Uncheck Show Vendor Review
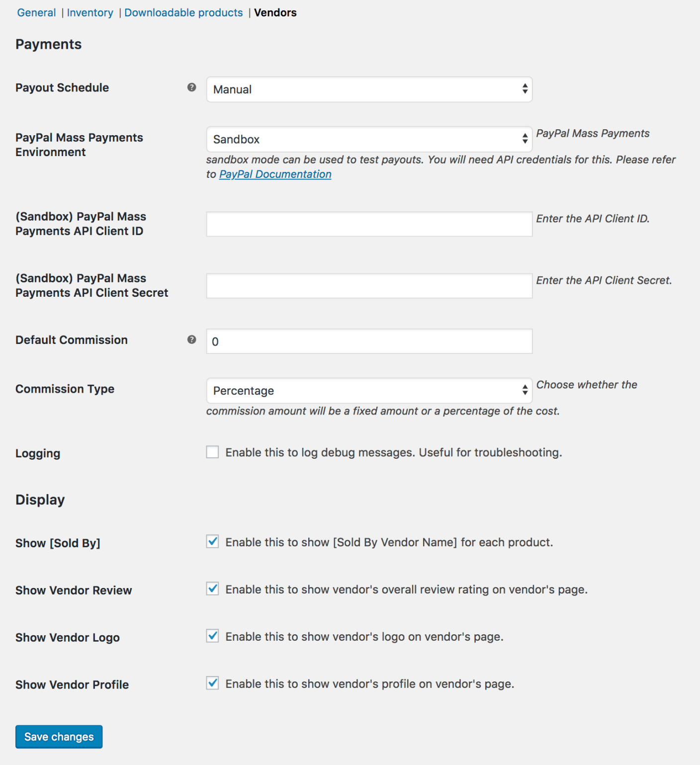The height and width of the screenshot is (765, 700). coord(212,590)
